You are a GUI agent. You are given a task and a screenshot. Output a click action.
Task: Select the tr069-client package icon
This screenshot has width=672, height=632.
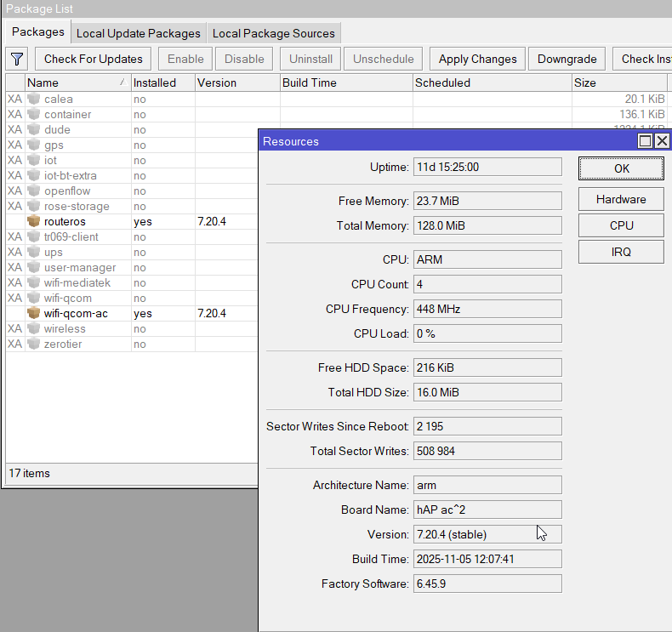coord(34,237)
